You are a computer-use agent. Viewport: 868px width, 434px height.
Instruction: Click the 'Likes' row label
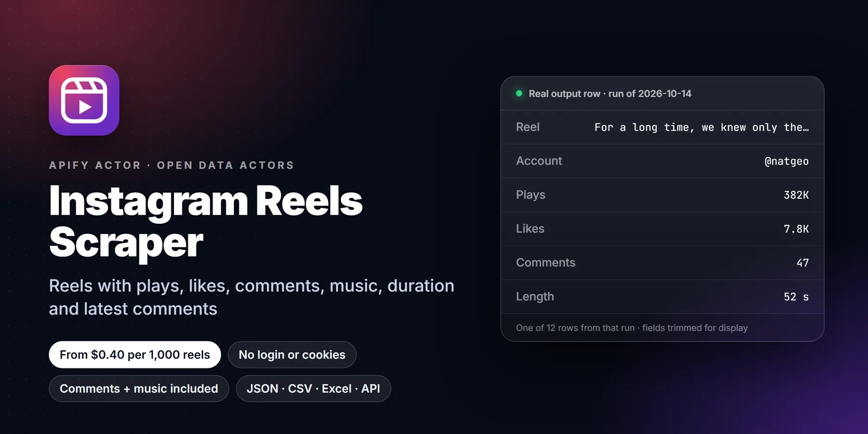point(530,229)
